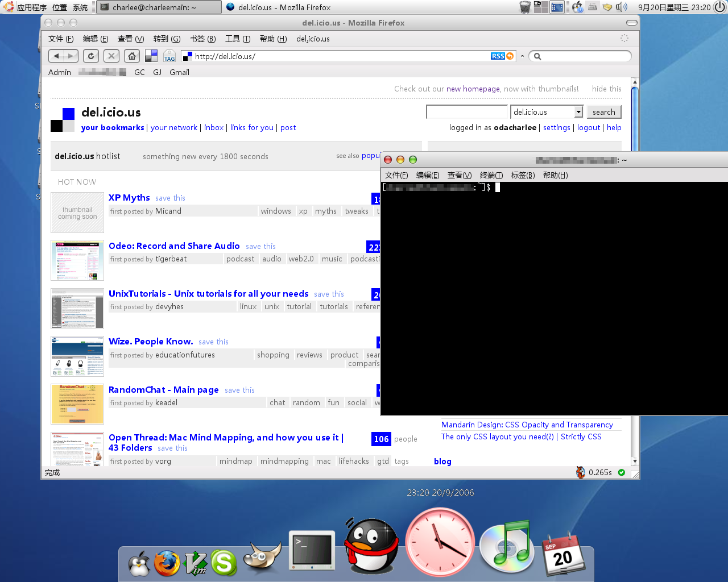Reload the page with the refresh button
Viewport: 728px width, 582px height.
[91, 56]
